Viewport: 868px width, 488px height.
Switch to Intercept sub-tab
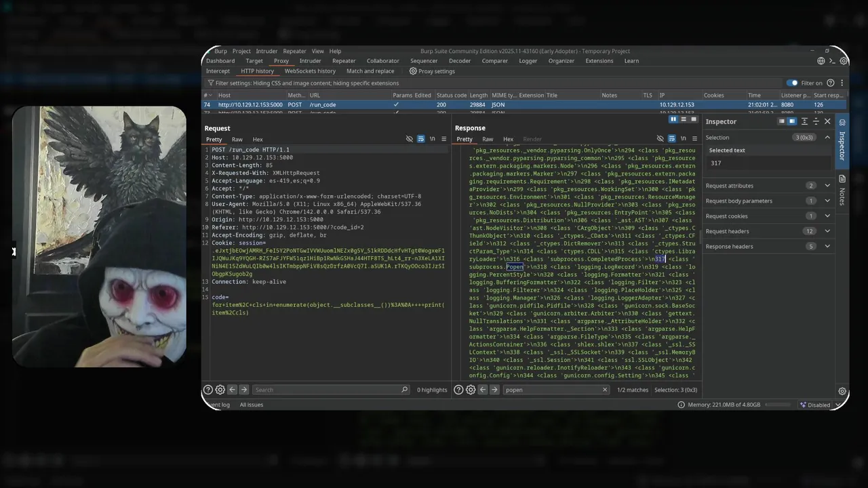(218, 71)
